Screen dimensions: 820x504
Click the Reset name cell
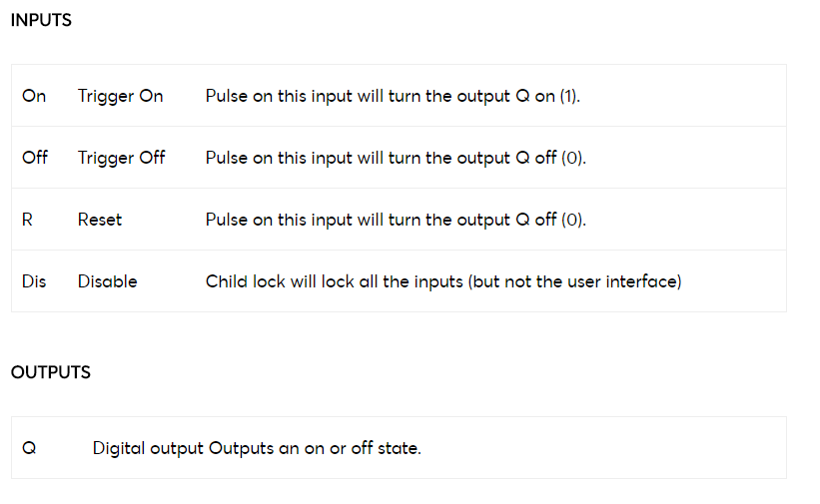click(x=99, y=220)
